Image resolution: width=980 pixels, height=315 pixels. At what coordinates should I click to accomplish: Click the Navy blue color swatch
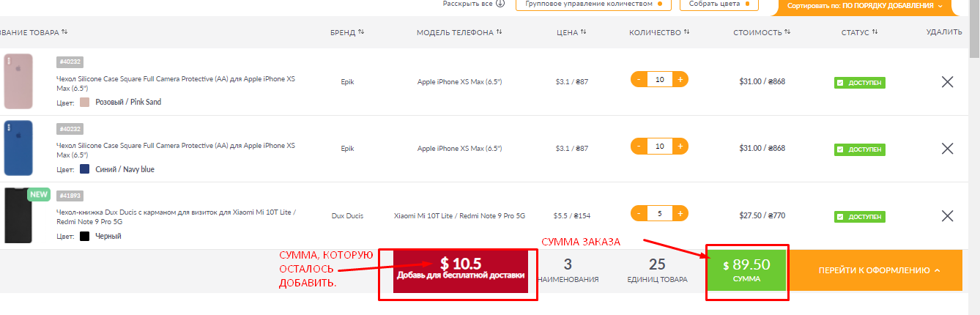(85, 169)
